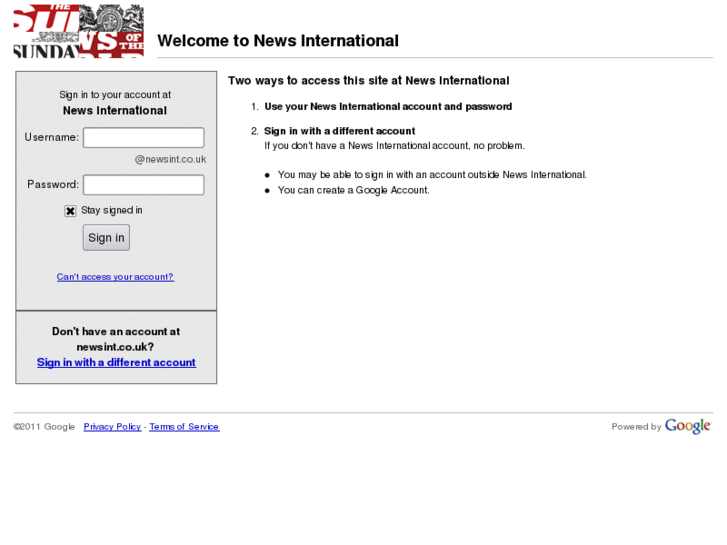Click the 'Stay signed in' label
Image resolution: width=727 pixels, height=545 pixels.
coord(112,210)
